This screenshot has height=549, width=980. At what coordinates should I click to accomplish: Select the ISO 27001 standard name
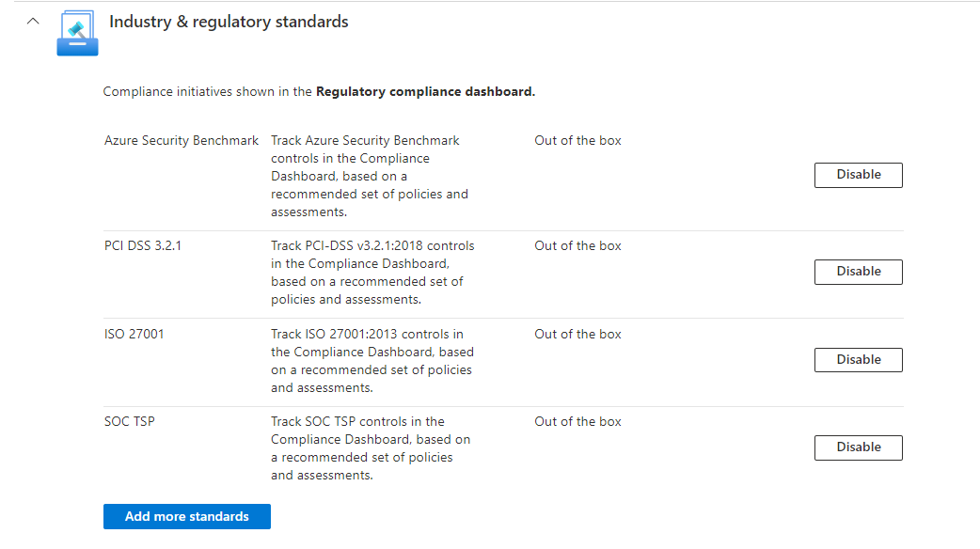pyautogui.click(x=134, y=334)
